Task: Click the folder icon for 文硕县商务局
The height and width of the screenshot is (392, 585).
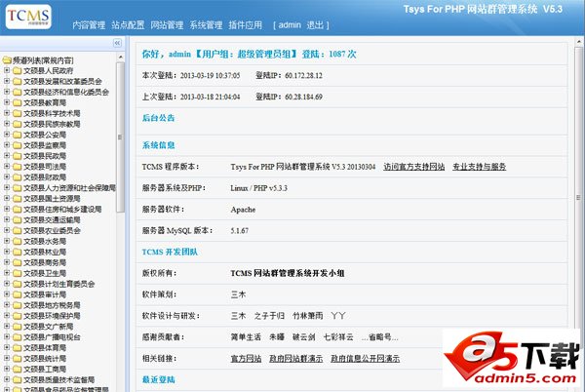Action: [x=18, y=262]
